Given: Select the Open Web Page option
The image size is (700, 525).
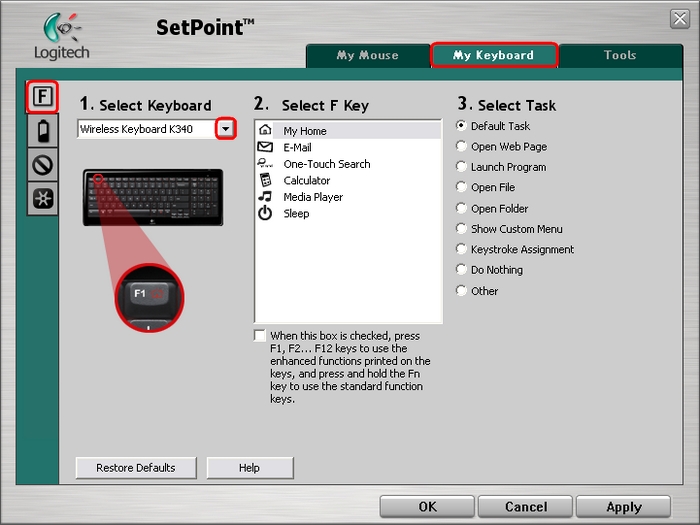Looking at the screenshot, I should pyautogui.click(x=461, y=146).
